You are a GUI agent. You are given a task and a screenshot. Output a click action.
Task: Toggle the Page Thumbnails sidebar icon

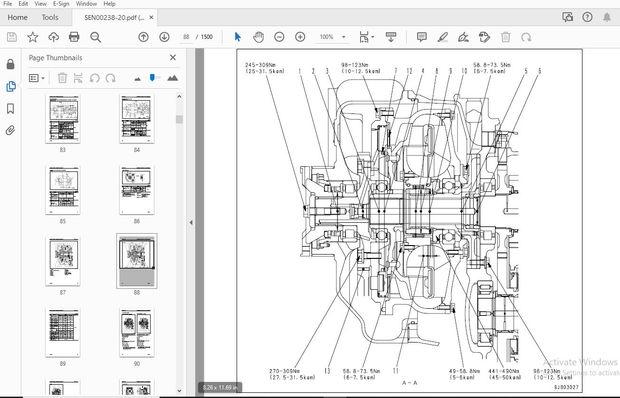tap(11, 86)
